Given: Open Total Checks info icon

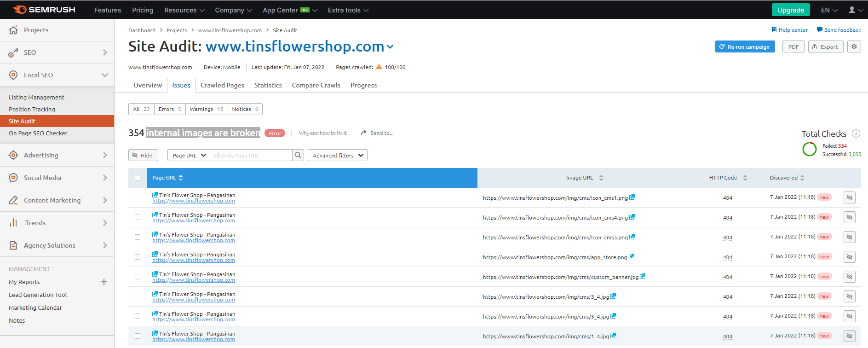Looking at the screenshot, I should (x=856, y=133).
